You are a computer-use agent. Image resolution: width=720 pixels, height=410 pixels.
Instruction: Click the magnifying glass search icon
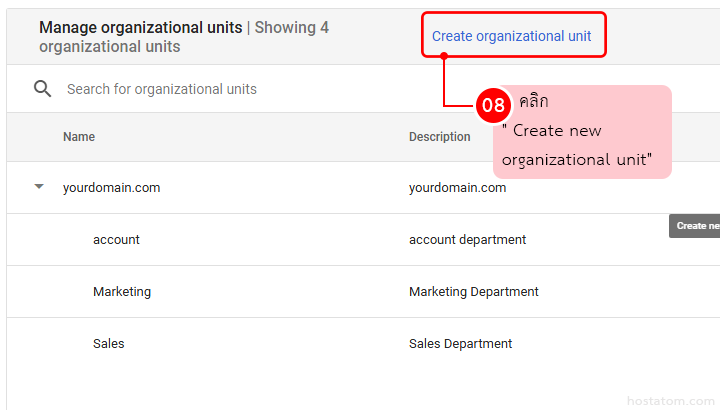click(42, 89)
